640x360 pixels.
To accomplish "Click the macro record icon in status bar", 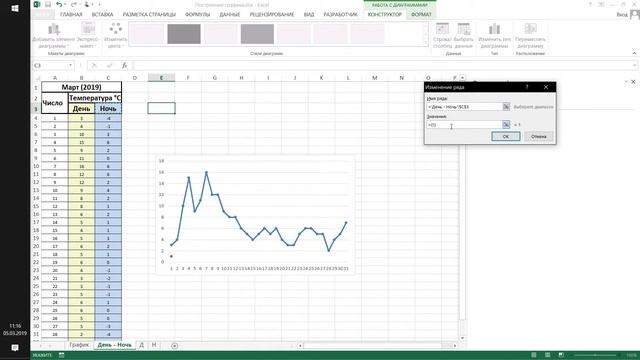I will [x=62, y=355].
